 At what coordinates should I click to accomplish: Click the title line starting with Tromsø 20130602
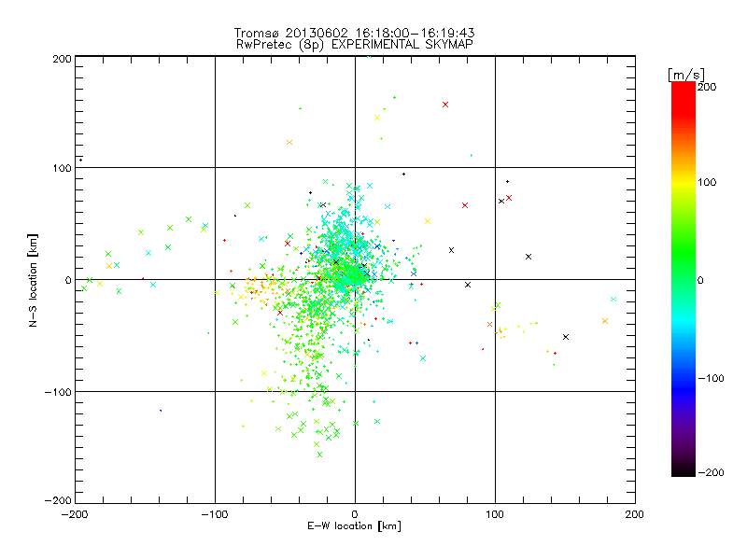pos(354,33)
